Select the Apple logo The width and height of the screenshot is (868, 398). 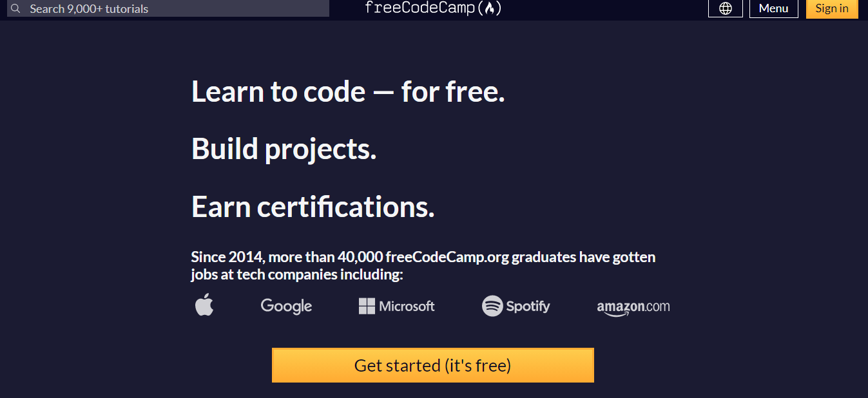click(204, 305)
